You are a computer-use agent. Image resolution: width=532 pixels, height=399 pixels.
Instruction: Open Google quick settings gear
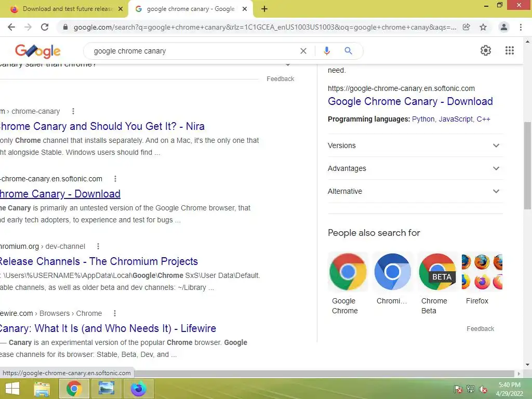(x=486, y=50)
